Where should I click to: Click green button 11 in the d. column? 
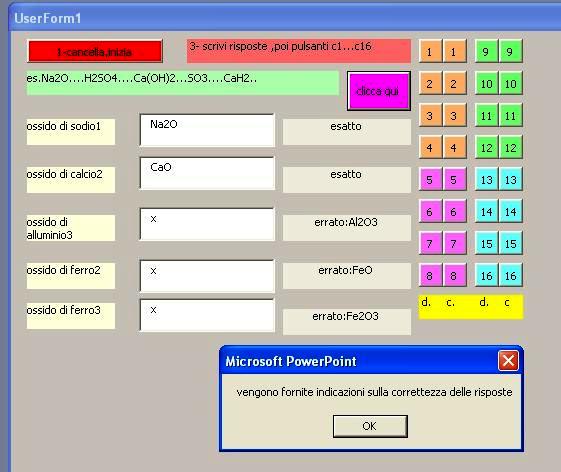pyautogui.click(x=487, y=115)
